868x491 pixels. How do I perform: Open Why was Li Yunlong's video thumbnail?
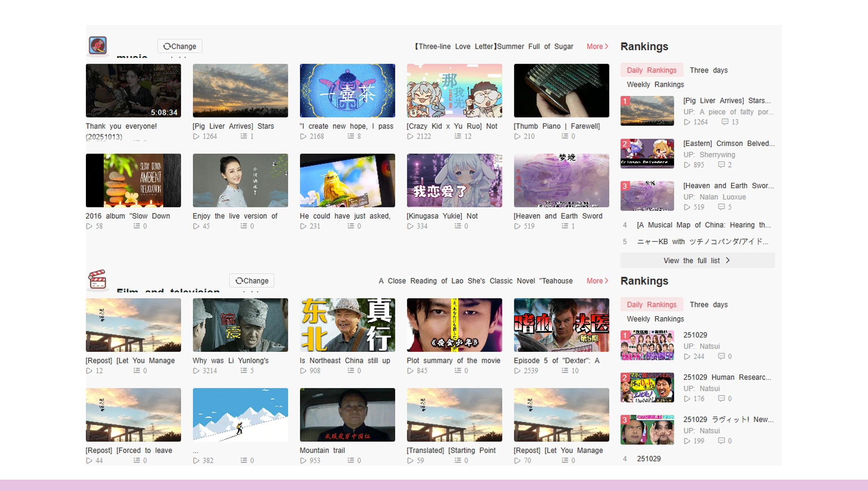coord(240,325)
